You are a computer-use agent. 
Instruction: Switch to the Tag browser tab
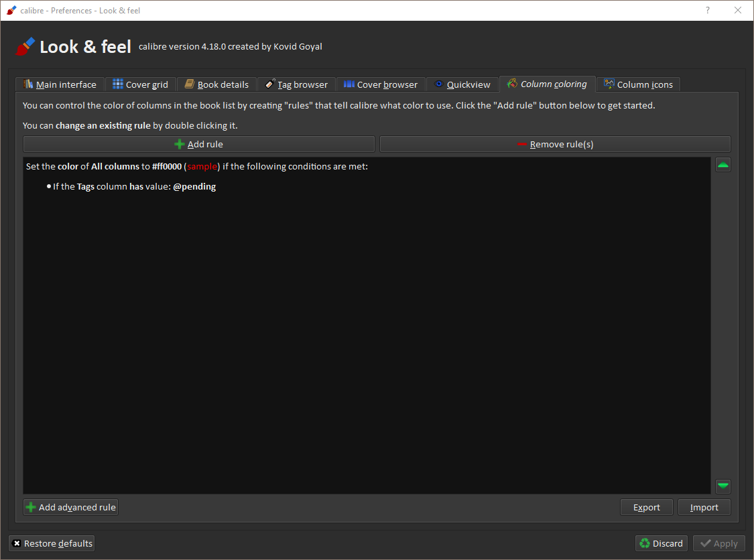296,84
